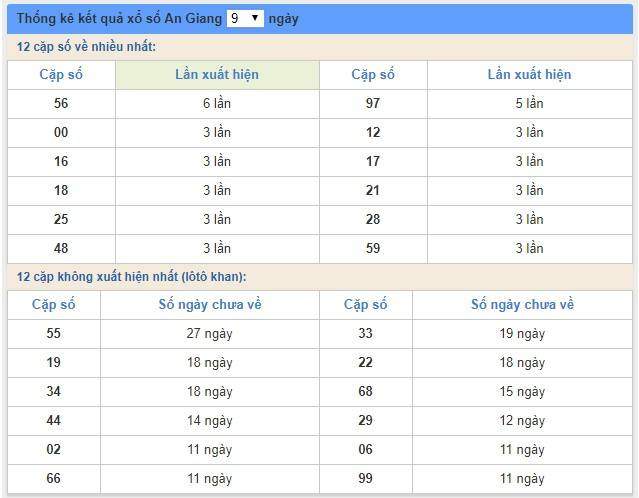639x498 pixels.
Task: Click the '6 lần' count cell
Action: click(x=217, y=104)
